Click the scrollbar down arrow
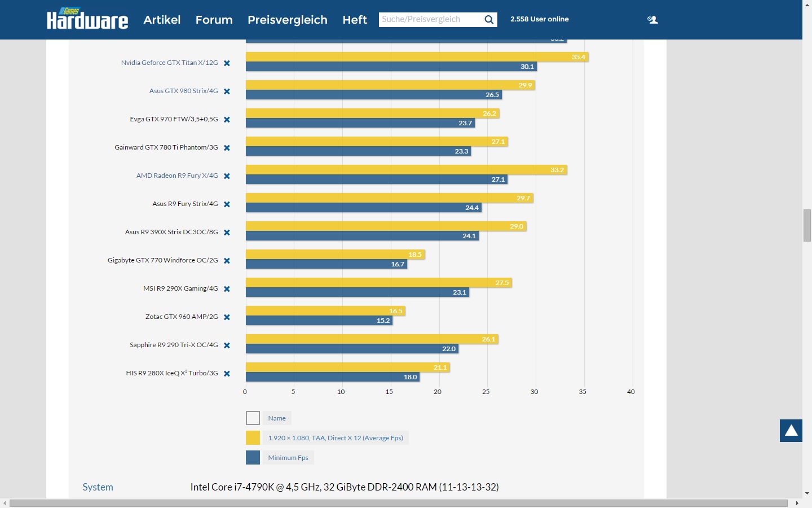 (807, 493)
